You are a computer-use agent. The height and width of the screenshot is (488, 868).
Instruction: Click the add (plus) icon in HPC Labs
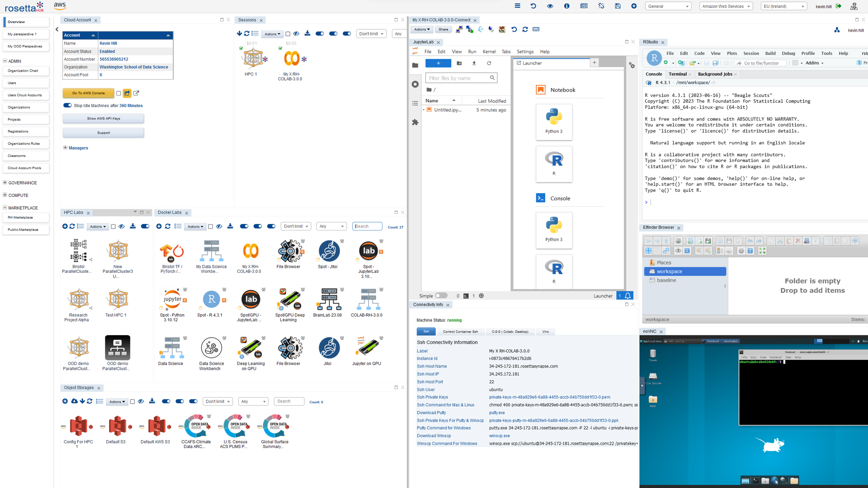coord(65,226)
